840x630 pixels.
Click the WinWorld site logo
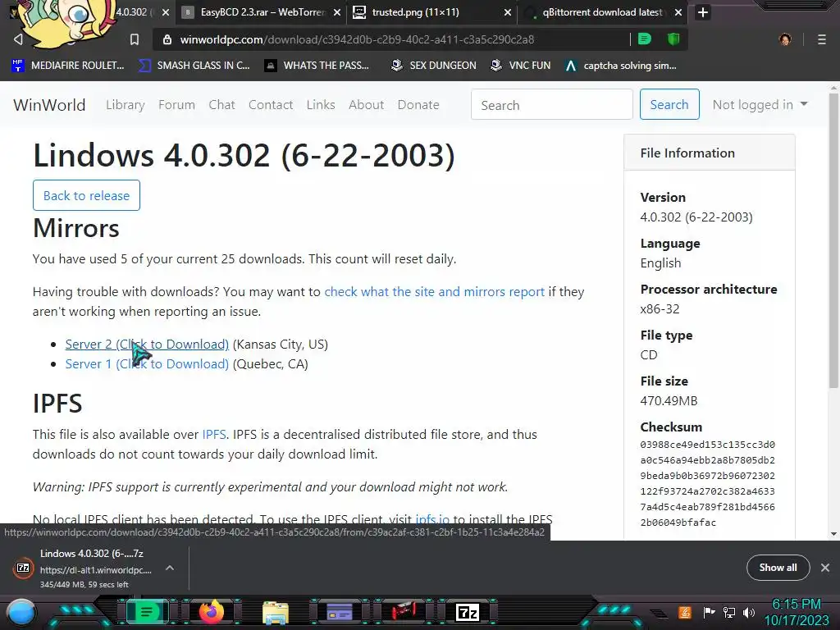pos(49,104)
